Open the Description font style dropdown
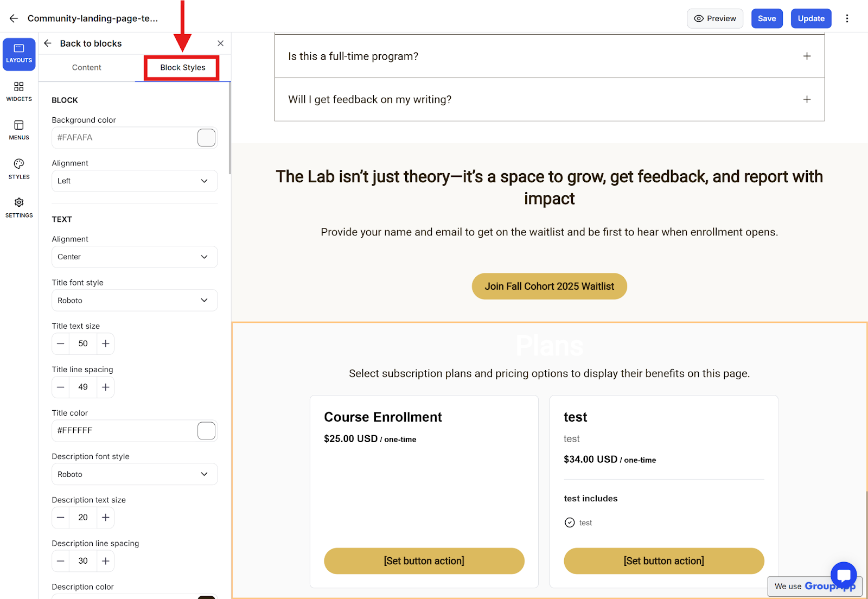Screen dimensions: 868x599 (135, 474)
